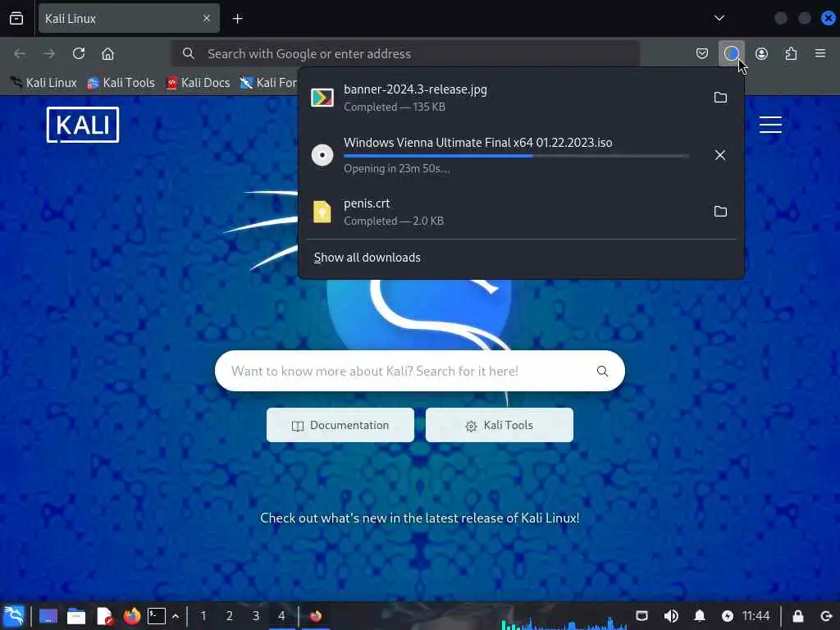Image resolution: width=840 pixels, height=630 pixels.
Task: Switch to workspace 1
Action: pyautogui.click(x=203, y=616)
